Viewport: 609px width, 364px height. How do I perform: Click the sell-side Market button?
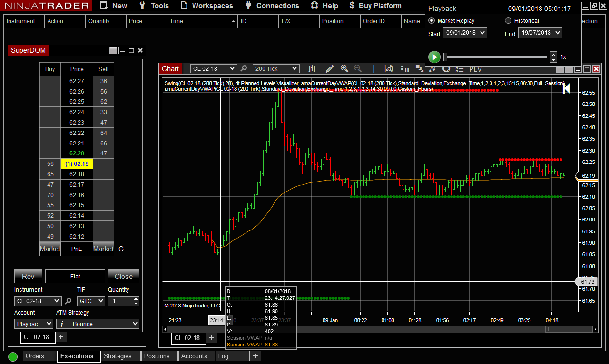point(103,249)
